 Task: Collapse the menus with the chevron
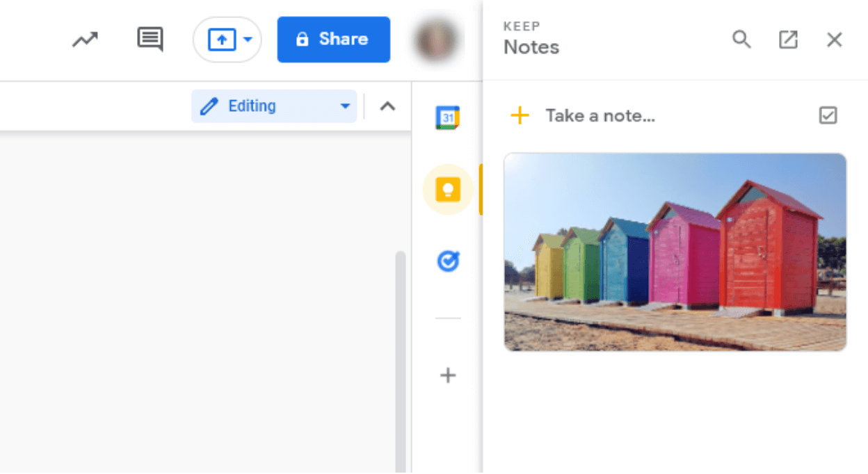387,106
